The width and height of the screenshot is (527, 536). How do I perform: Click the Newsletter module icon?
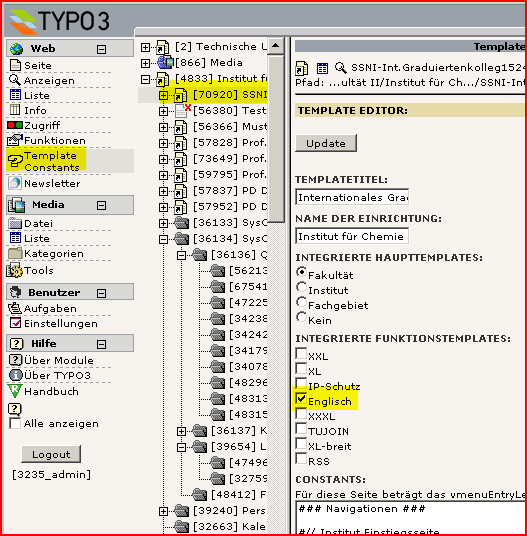pos(15,183)
